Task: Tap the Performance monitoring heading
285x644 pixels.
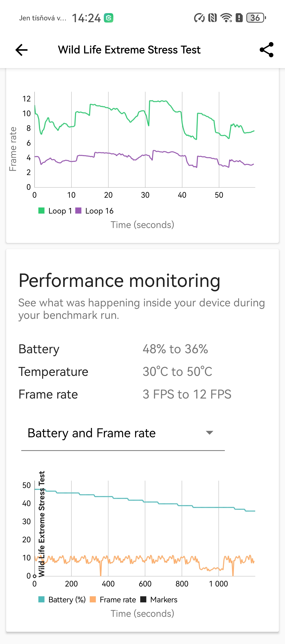Action: click(119, 281)
